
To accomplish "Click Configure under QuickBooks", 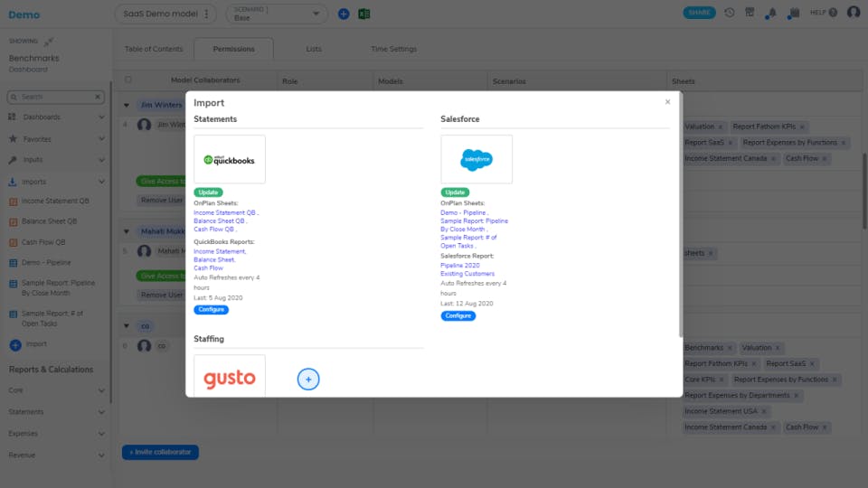I will coord(211,310).
